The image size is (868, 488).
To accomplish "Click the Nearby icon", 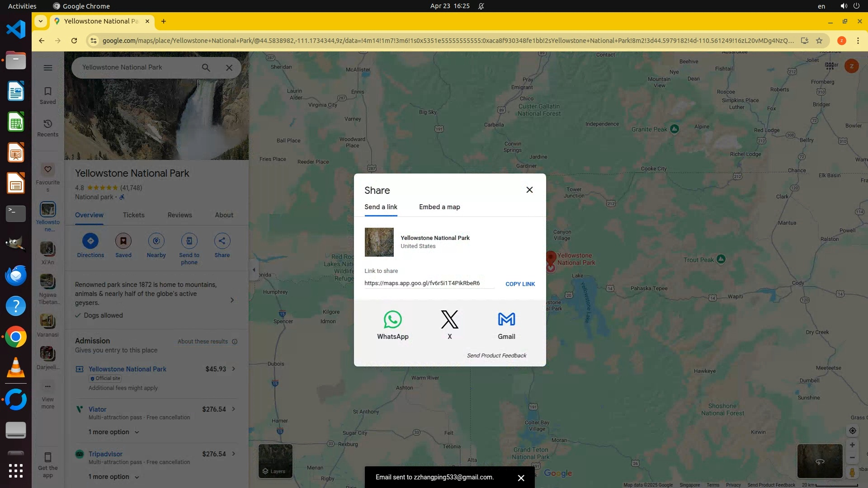I will coord(156,241).
